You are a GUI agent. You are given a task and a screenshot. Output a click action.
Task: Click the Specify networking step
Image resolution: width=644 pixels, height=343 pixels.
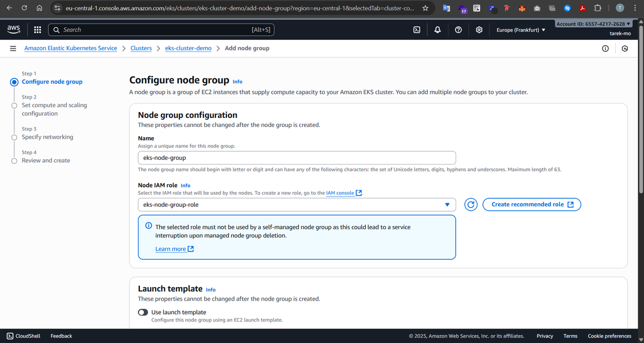[47, 137]
